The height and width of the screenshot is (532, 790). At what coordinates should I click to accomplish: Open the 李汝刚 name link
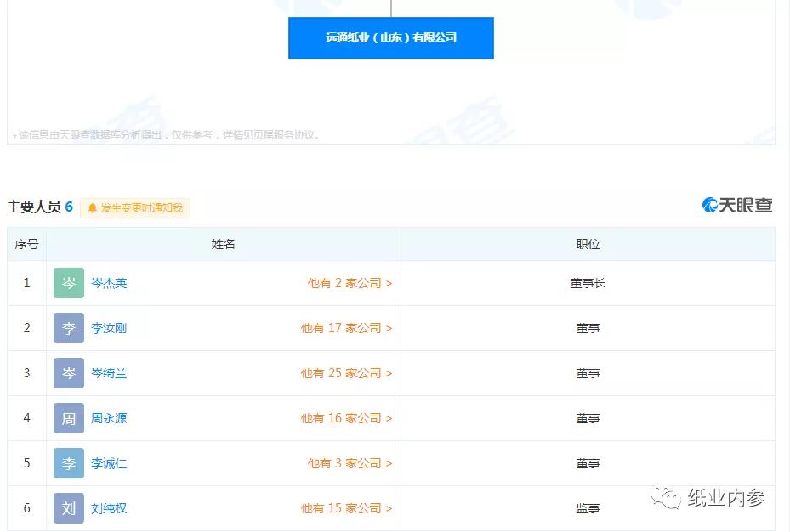(109, 328)
